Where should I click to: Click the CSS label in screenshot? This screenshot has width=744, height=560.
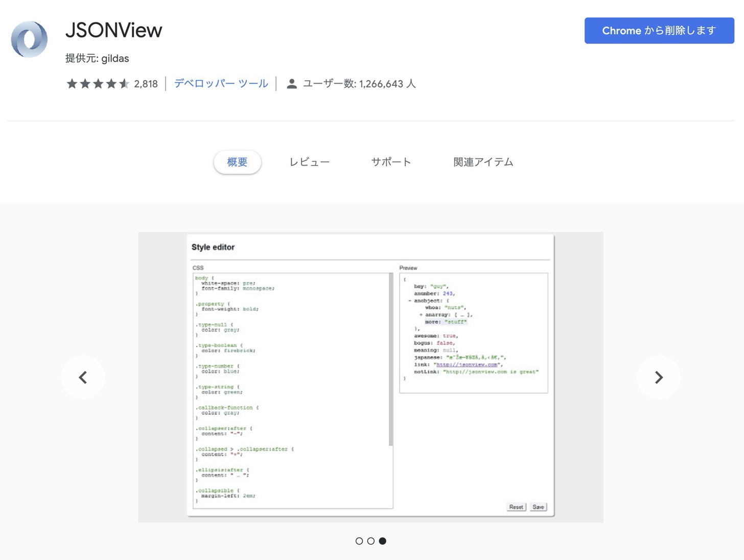coord(198,268)
